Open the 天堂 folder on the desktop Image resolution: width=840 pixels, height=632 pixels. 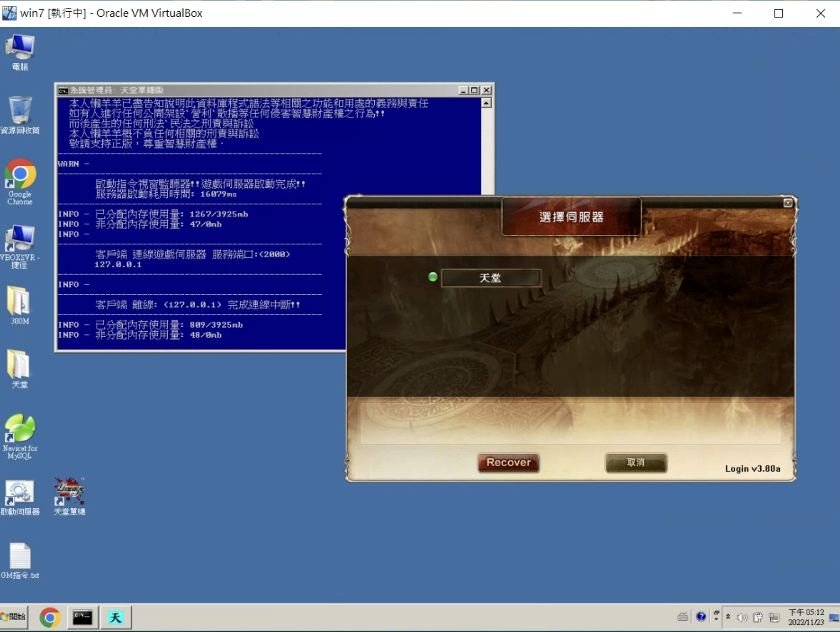point(20,369)
